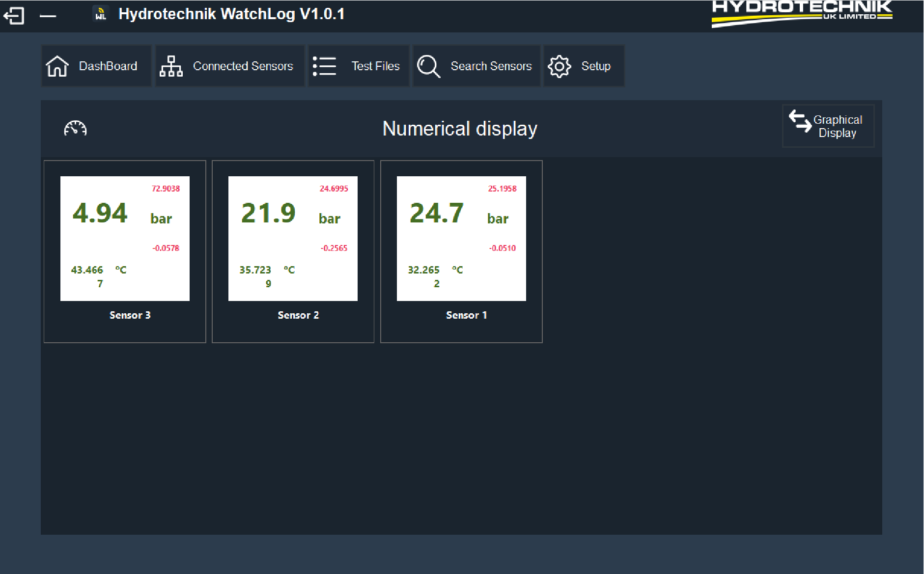Minimize the WatchLog window with dash icon
This screenshot has height=574, width=924.
[x=48, y=16]
